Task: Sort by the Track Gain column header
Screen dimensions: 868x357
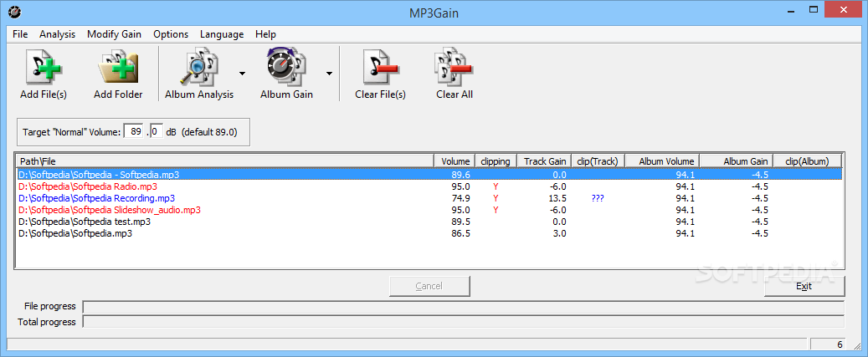Action: [x=543, y=161]
